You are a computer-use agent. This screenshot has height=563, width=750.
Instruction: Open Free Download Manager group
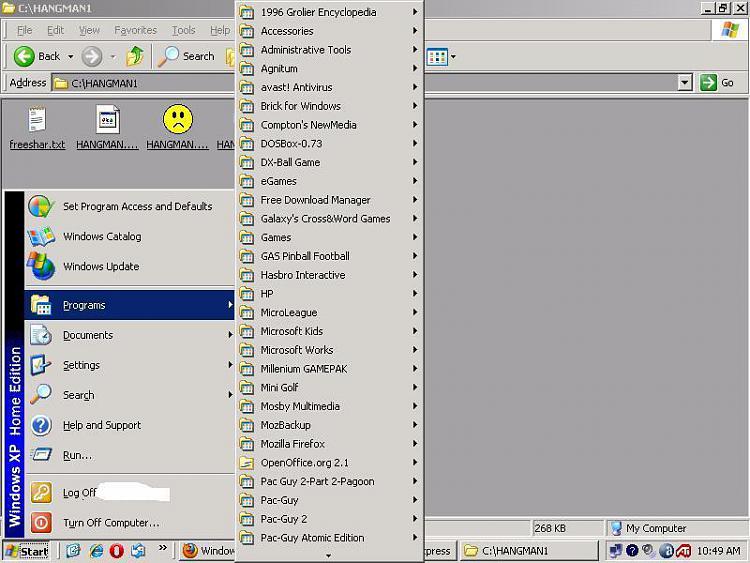point(330,200)
